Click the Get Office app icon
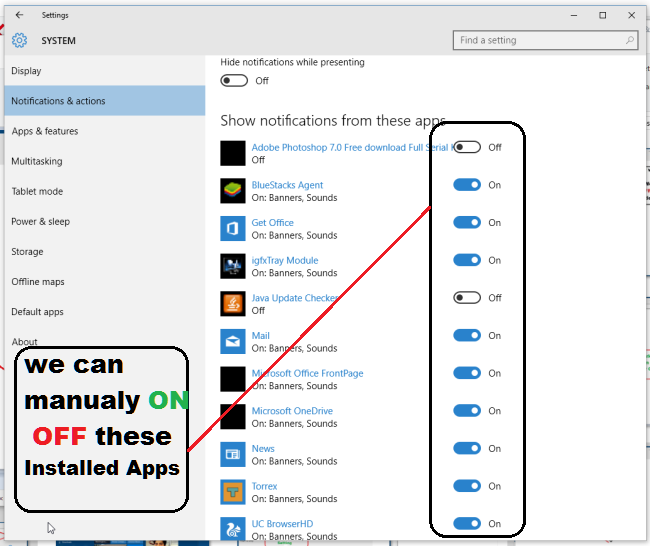650x546 pixels. 233,228
